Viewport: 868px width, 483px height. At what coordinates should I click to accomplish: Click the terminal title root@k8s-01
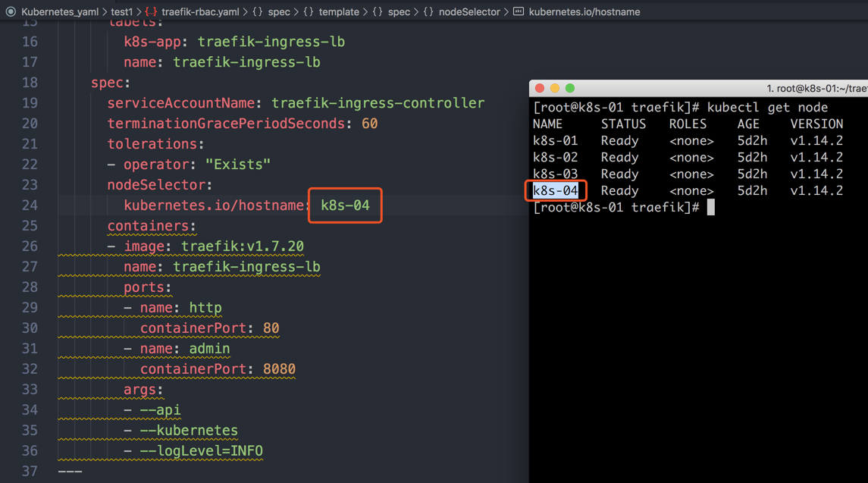817,89
